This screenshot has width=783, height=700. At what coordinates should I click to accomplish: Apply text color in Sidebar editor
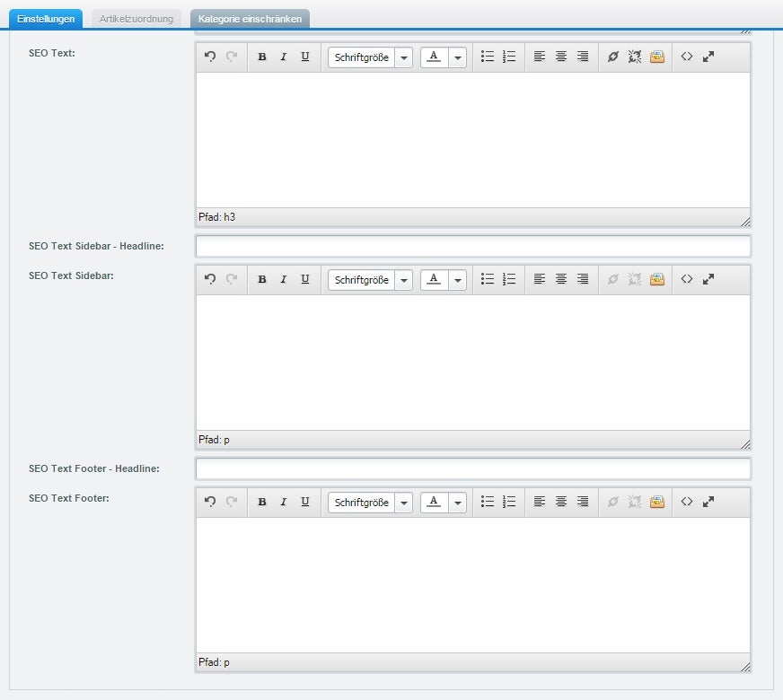(434, 279)
